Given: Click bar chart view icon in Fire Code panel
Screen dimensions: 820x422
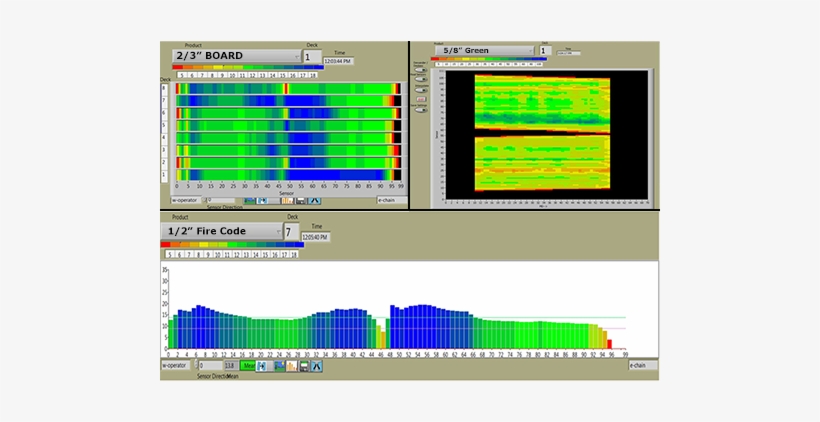Looking at the screenshot, I should click(x=292, y=366).
